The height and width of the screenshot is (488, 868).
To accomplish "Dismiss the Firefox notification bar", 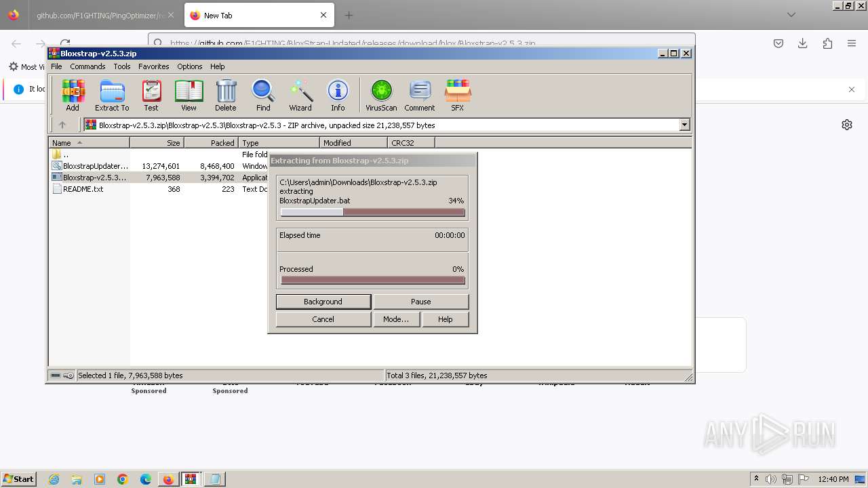I will point(852,89).
